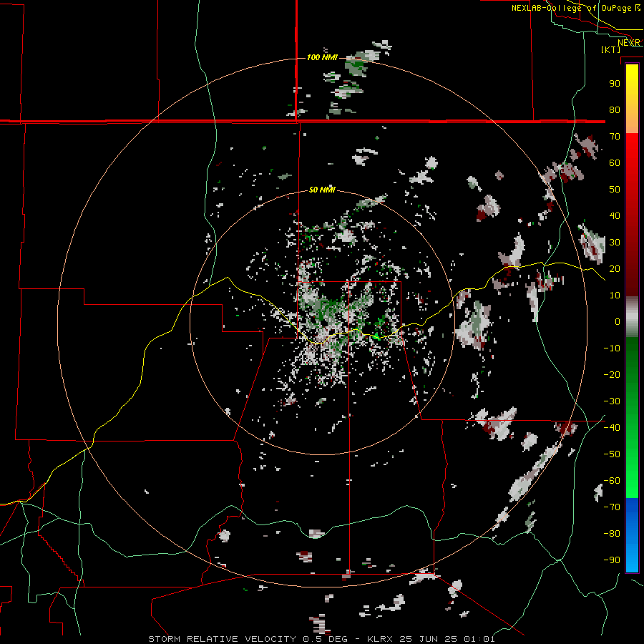
Task: Click the 20 value on velocity scale
Action: (615, 268)
